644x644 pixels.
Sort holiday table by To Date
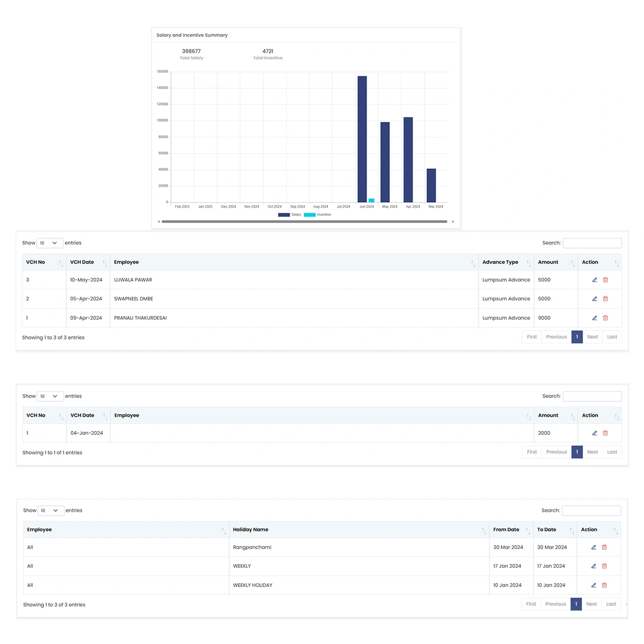[555, 530]
